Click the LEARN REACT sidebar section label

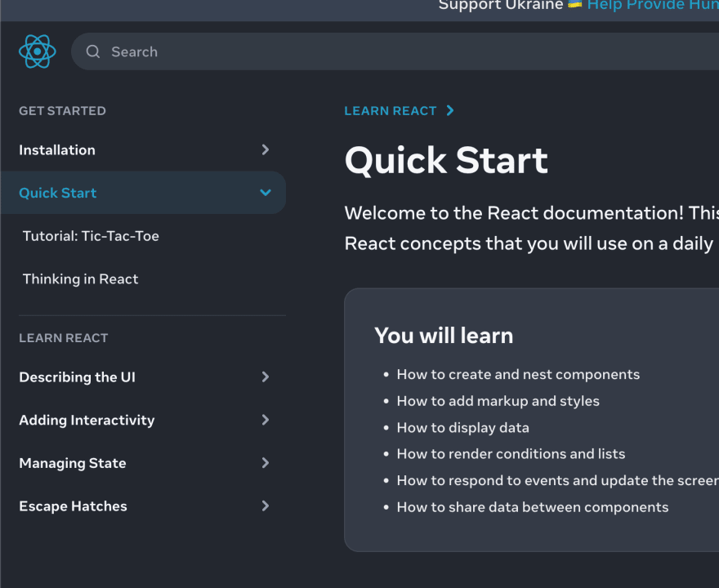pos(63,338)
